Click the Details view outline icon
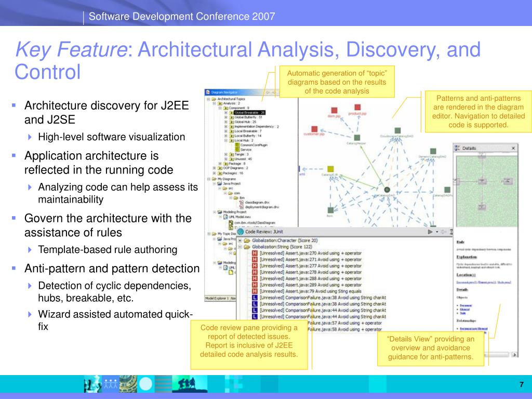Viewport: 532px width, 399px height. (457, 148)
